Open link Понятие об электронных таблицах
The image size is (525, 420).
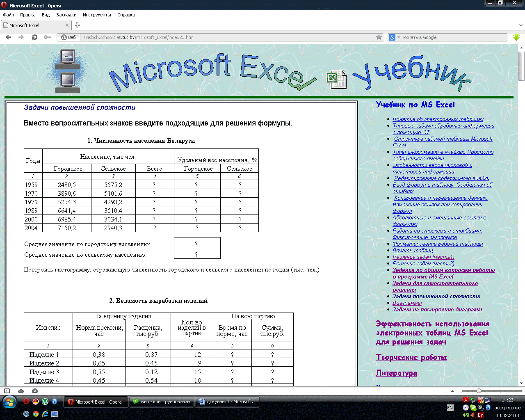coord(438,119)
